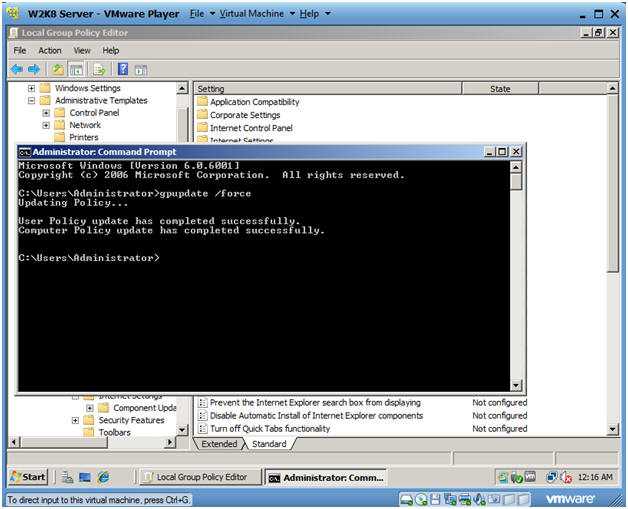628x509 pixels.
Task: Click settings list scroll down arrow
Action: [612, 429]
